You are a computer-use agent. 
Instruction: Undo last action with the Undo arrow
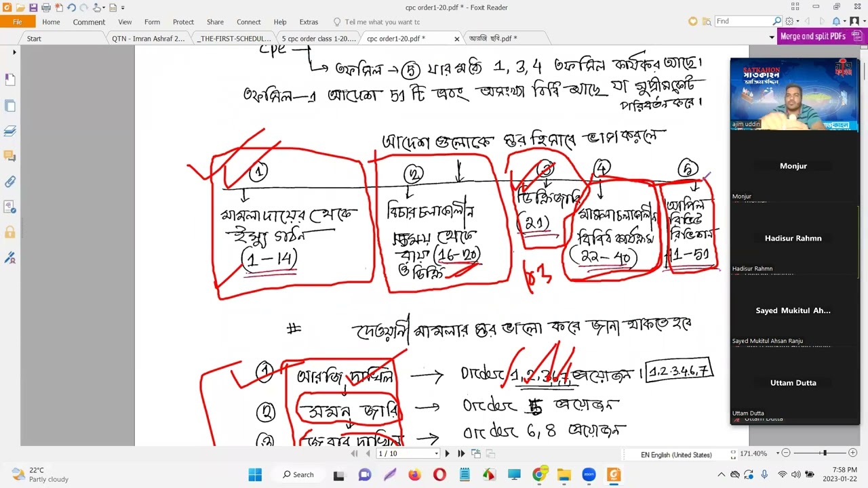[71, 7]
